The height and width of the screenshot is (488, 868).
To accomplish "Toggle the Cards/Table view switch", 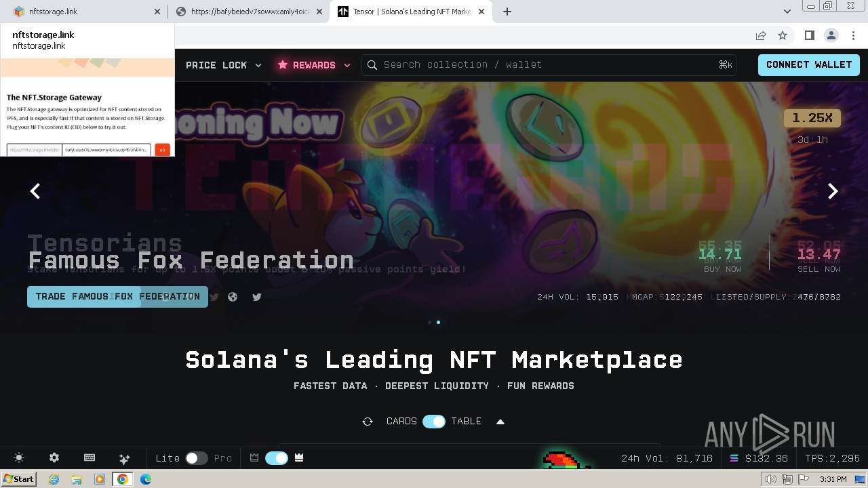I will coord(434,422).
